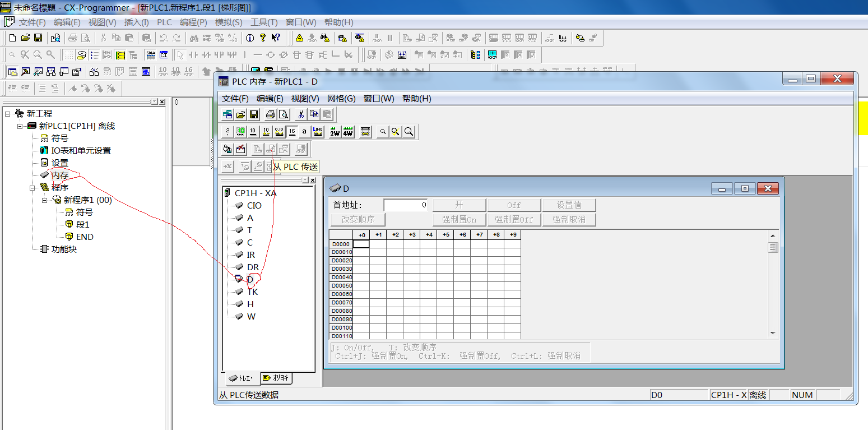Screen dimensions: 868x430
Task: Click the 设置值 button
Action: (x=569, y=205)
